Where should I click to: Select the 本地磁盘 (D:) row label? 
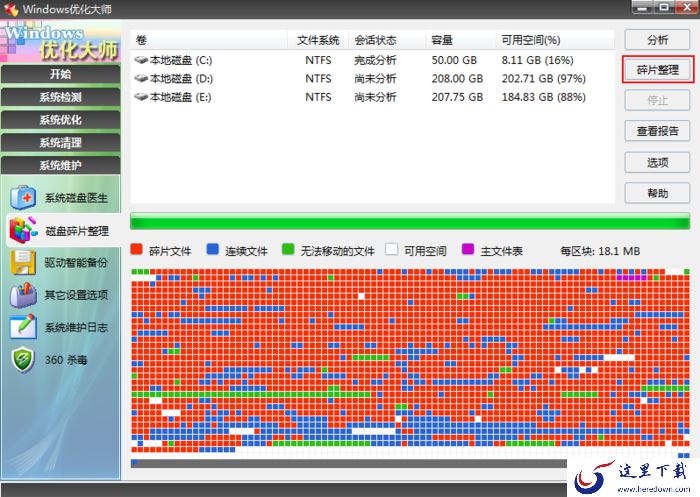click(181, 79)
